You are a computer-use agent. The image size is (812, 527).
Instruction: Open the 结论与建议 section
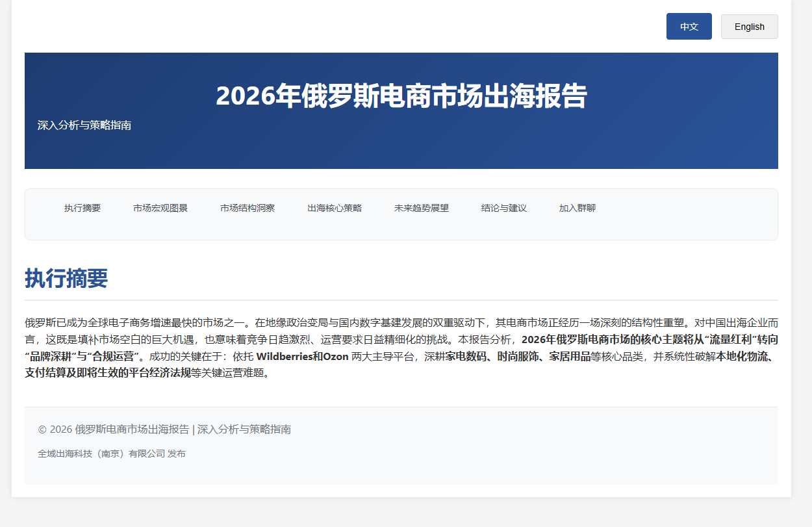coord(504,208)
